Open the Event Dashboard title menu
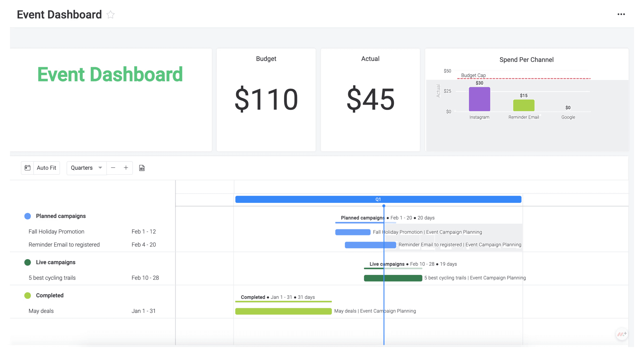Viewport: 644px width, 352px height. [x=59, y=14]
